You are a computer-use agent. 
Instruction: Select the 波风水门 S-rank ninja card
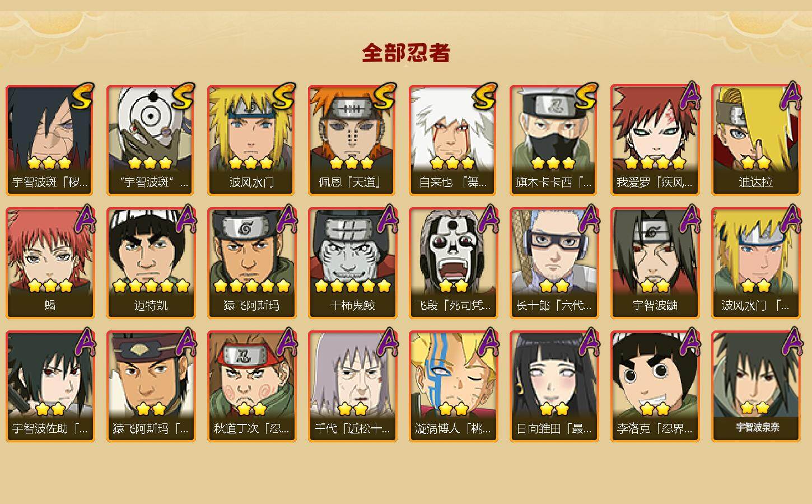pyautogui.click(x=251, y=140)
